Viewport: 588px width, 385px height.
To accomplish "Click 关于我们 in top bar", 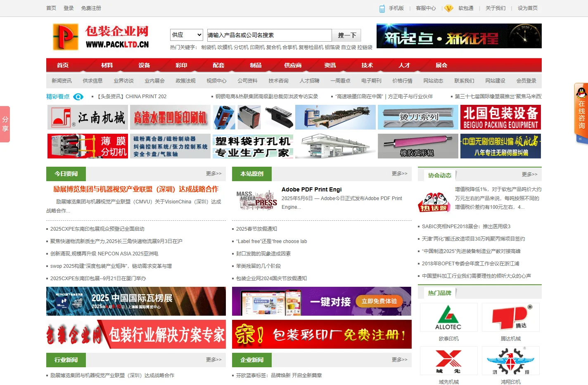I will pyautogui.click(x=496, y=8).
